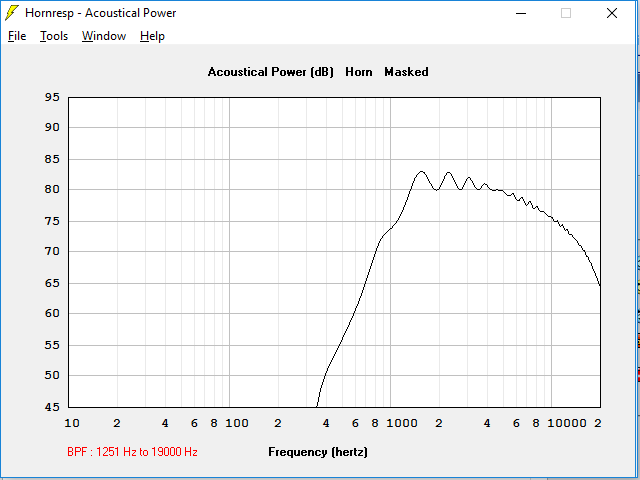
Task: Click the Acoustical Power (dB) chart title
Action: (271, 72)
